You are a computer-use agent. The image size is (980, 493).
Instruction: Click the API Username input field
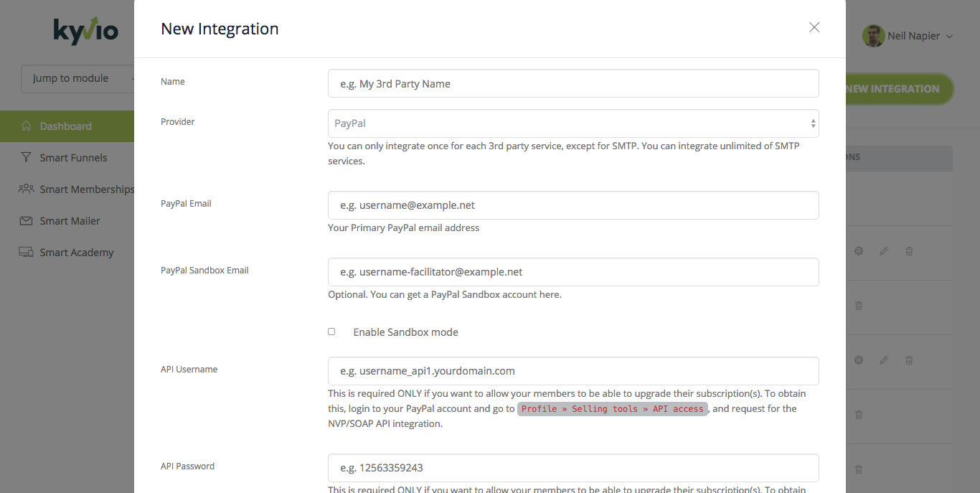(573, 371)
